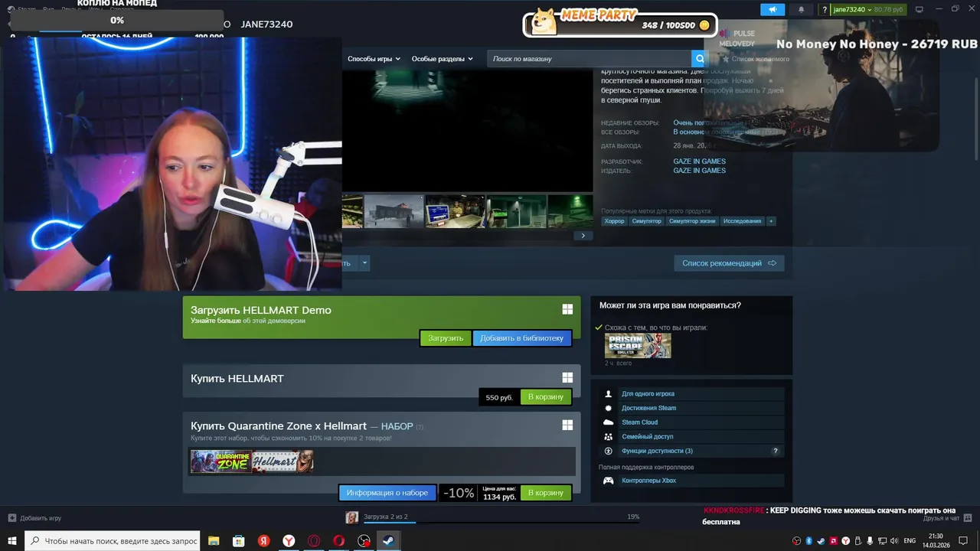Add HELLMART for 550 руб. to cart

coord(545,397)
